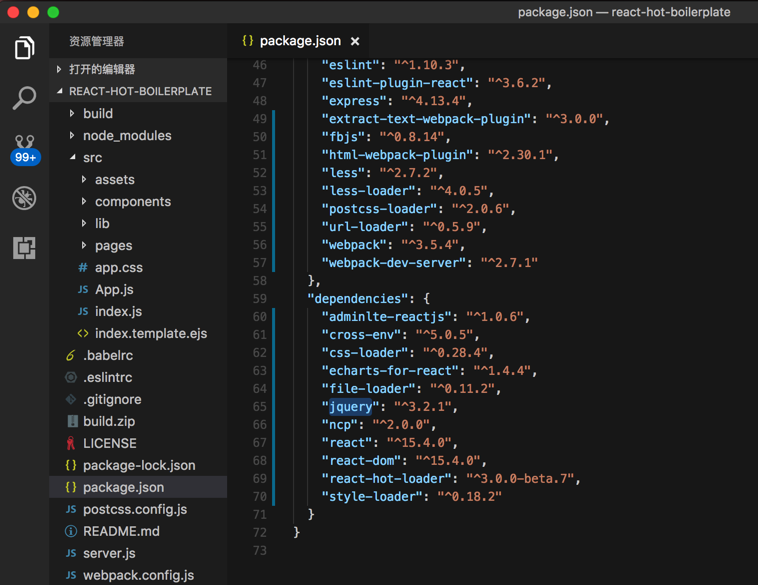
Task: Open the Explorer view in activity bar
Action: pos(24,48)
